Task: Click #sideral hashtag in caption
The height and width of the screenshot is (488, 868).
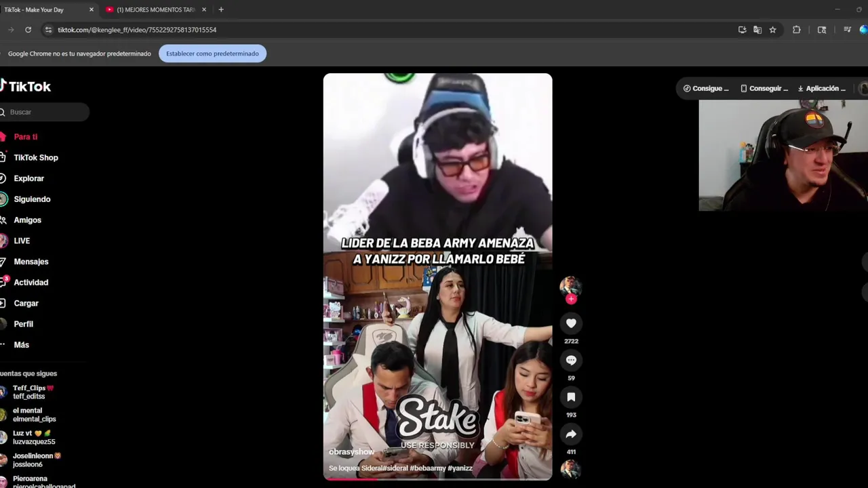Action: click(395, 468)
